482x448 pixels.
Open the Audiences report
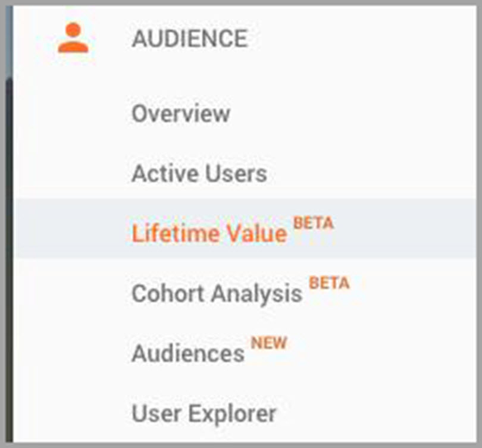click(x=188, y=352)
